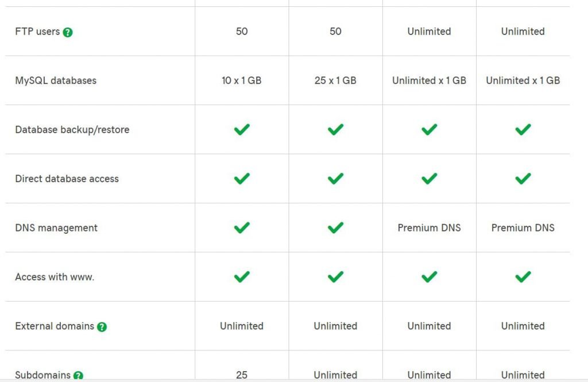Click first plan's DNS management checkmark
The width and height of the screenshot is (588, 382).
click(x=242, y=228)
